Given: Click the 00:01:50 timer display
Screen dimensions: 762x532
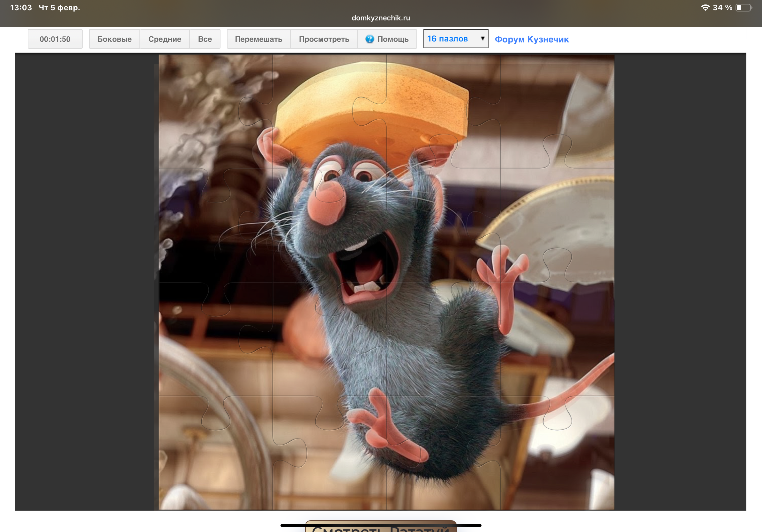Looking at the screenshot, I should (x=55, y=39).
